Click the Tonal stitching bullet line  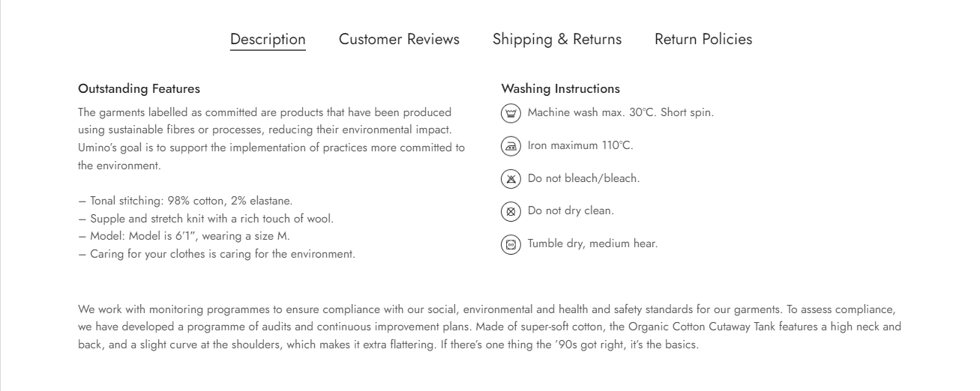(185, 201)
